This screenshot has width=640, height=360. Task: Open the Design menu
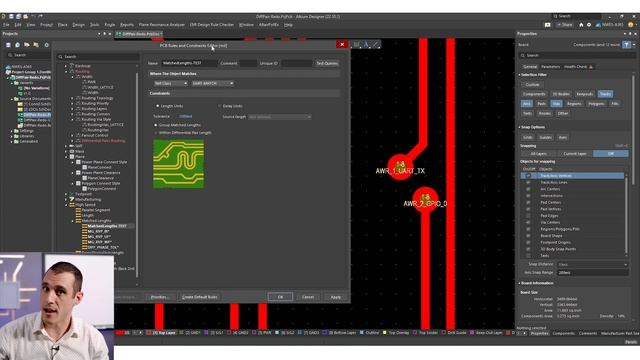click(78, 25)
